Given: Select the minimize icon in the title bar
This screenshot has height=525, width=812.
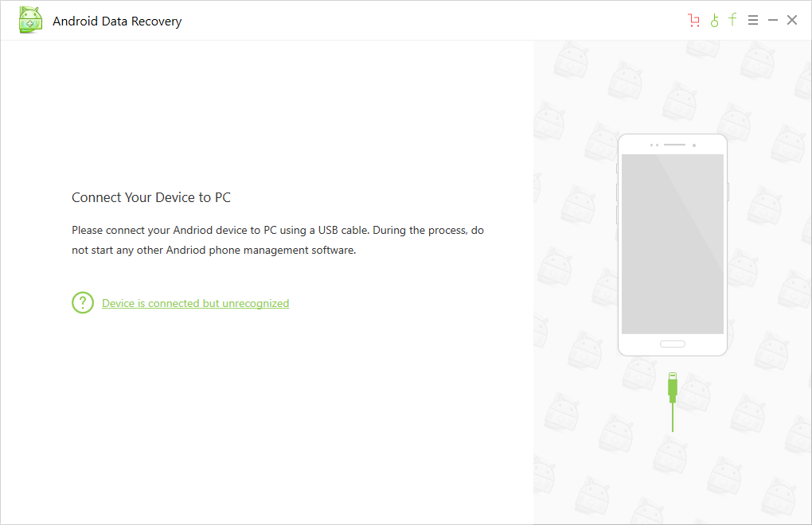Looking at the screenshot, I should point(772,19).
